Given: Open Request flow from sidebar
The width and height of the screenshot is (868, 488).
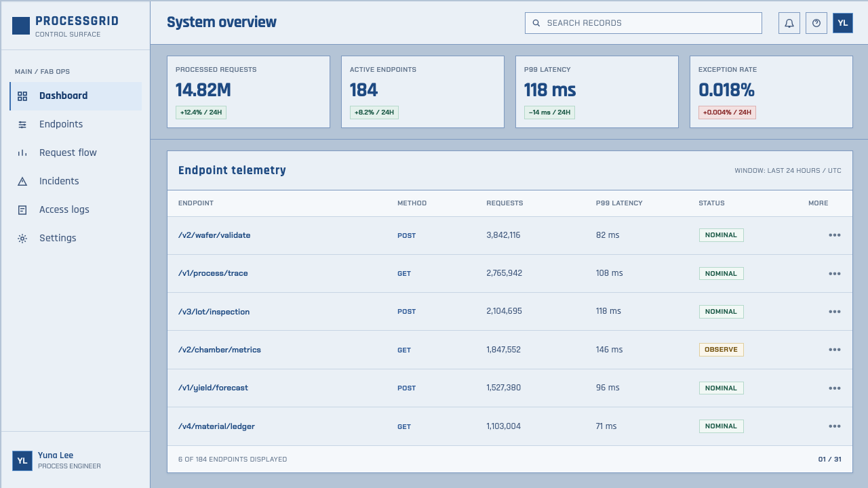Looking at the screenshot, I should point(76,153).
